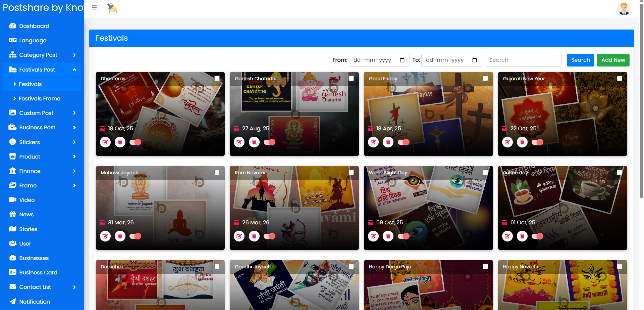Click the From date field
644x310 pixels.
[x=379, y=60]
